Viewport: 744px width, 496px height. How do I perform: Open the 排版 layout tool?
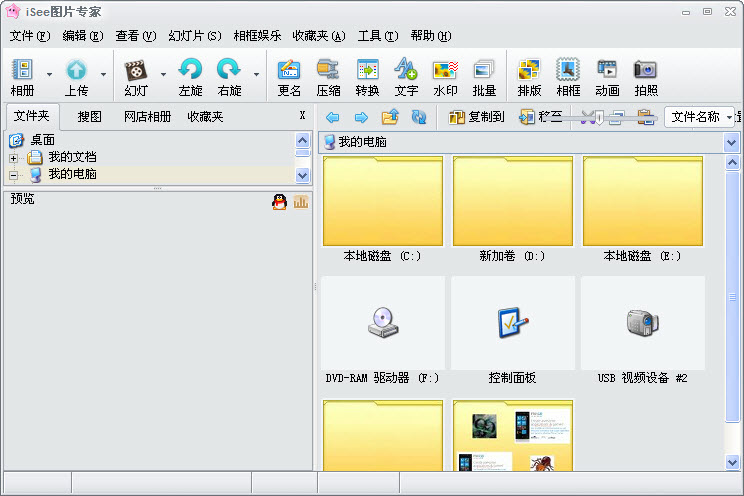tap(529, 77)
